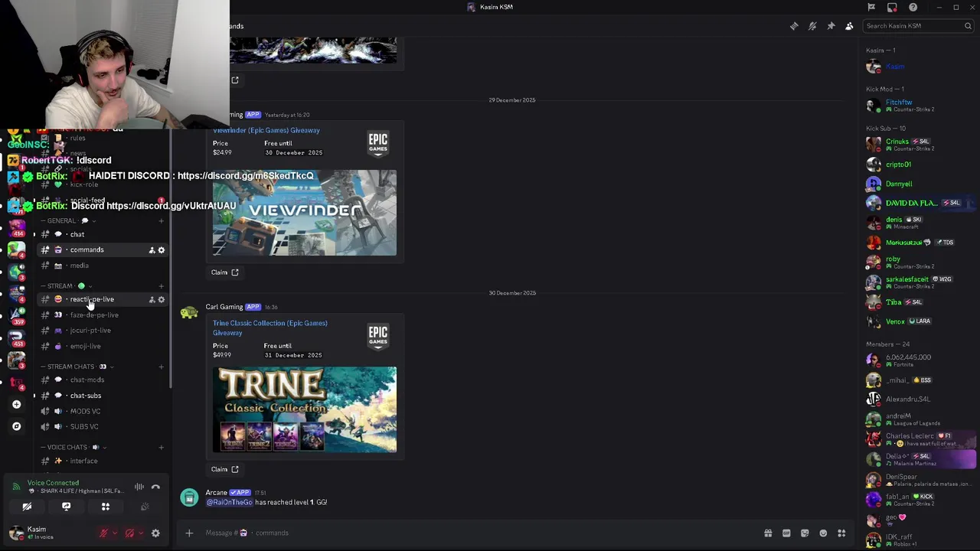Create channel in STREAM CHATS plus
This screenshot has width=980, height=551.
point(161,367)
